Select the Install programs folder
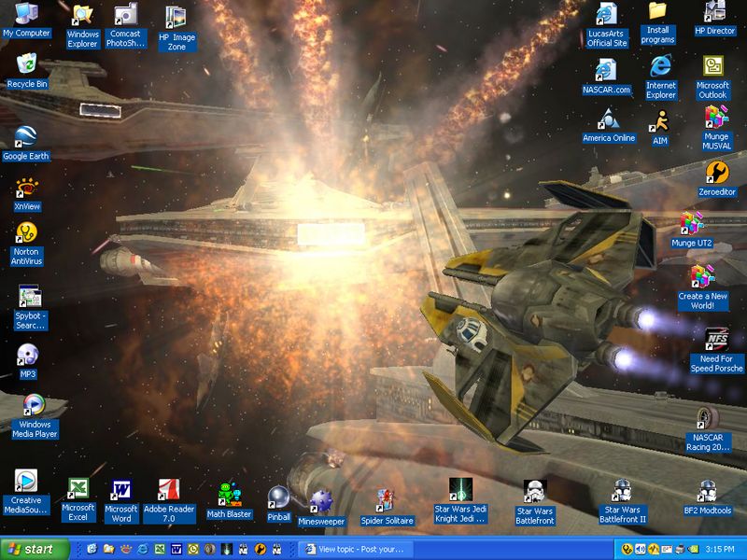The height and width of the screenshot is (560, 747). click(657, 23)
